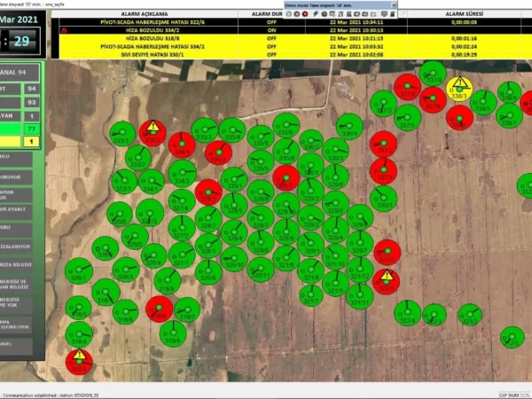Click red warning pivot 322/6

387,281
